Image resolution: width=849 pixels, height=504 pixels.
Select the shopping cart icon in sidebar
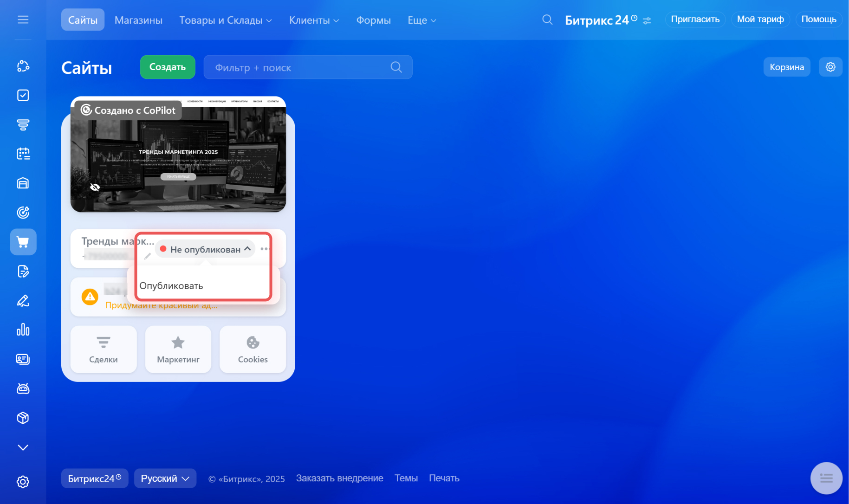[x=23, y=242]
